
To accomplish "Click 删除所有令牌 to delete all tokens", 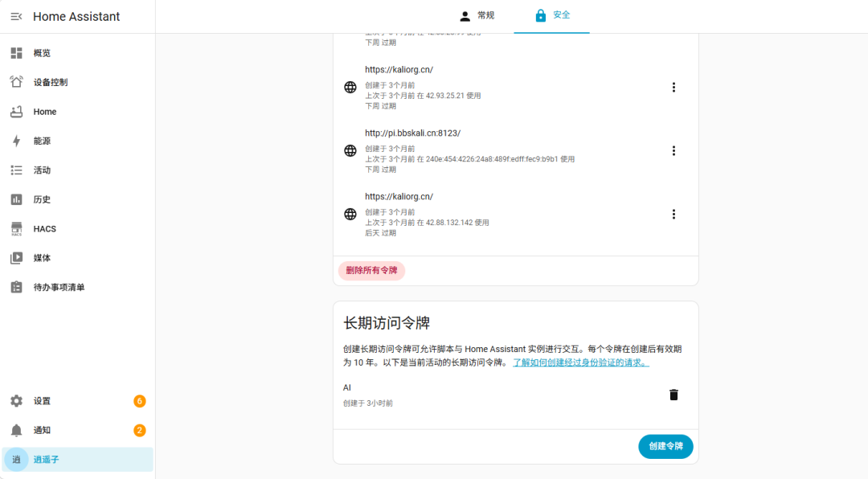I will tap(371, 271).
